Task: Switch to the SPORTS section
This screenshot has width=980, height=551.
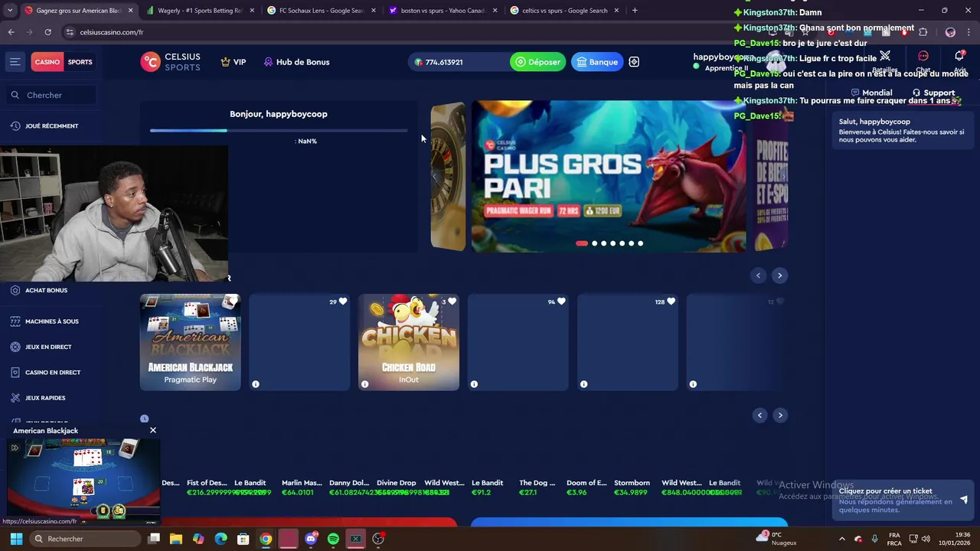Action: [80, 62]
